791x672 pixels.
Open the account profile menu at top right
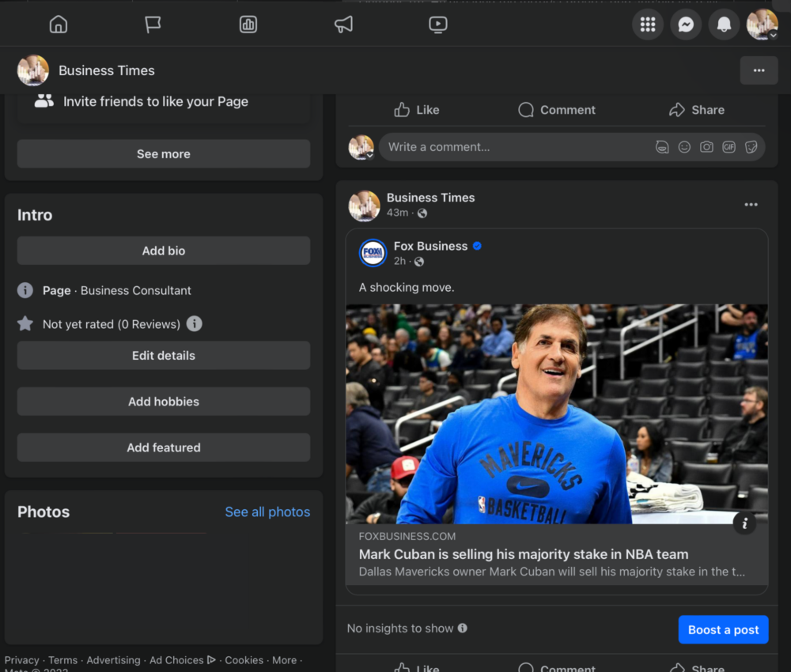pyautogui.click(x=763, y=25)
